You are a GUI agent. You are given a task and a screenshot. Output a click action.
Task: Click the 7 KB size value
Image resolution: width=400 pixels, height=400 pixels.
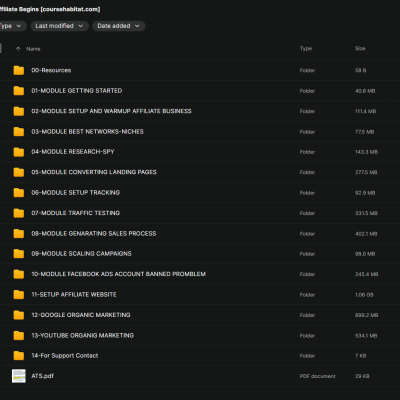[360, 356]
